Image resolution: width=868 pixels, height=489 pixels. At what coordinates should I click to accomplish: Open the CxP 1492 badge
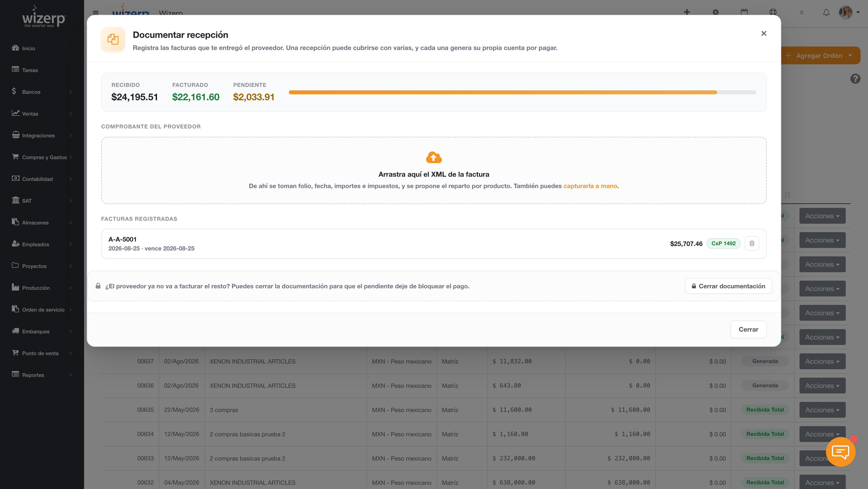tap(723, 244)
